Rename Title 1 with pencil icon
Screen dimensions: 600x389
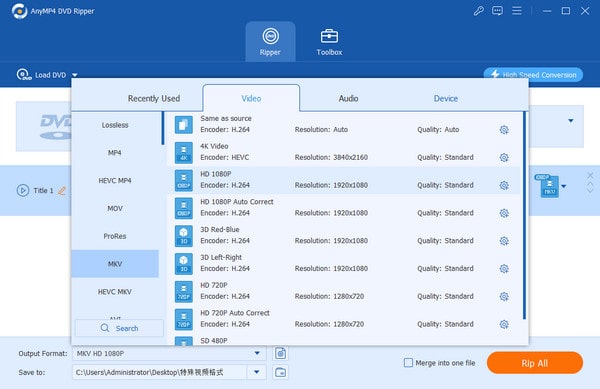(62, 190)
